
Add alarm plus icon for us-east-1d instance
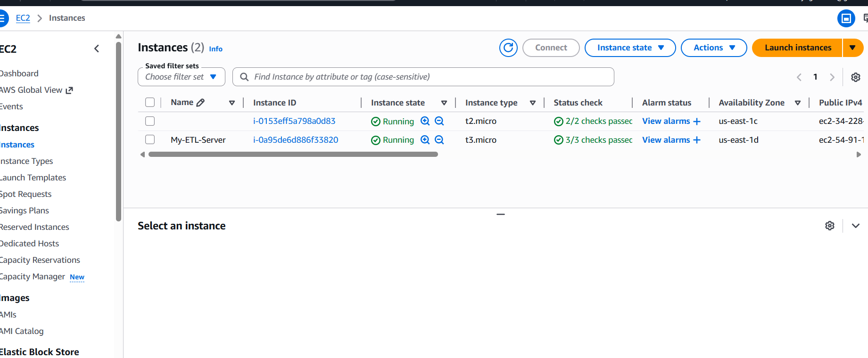coord(697,140)
